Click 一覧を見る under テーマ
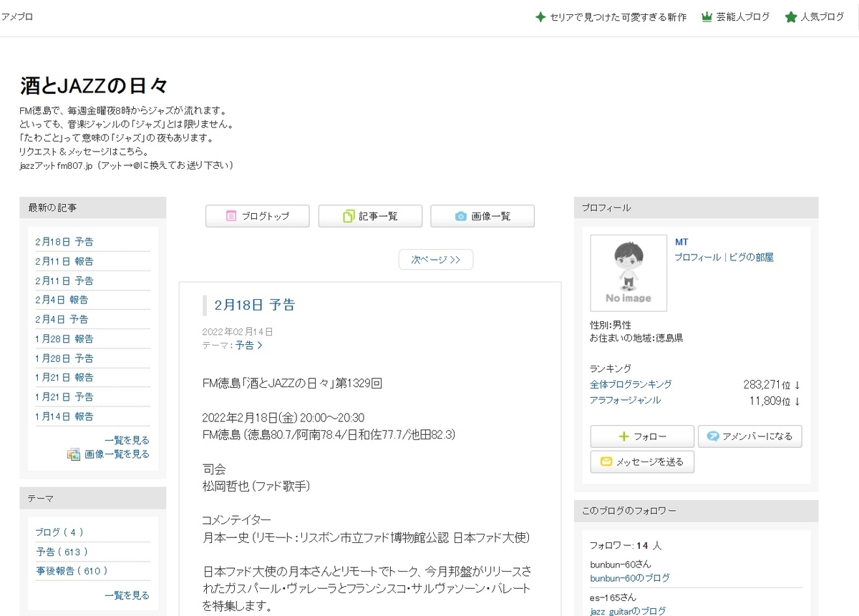 tap(127, 595)
